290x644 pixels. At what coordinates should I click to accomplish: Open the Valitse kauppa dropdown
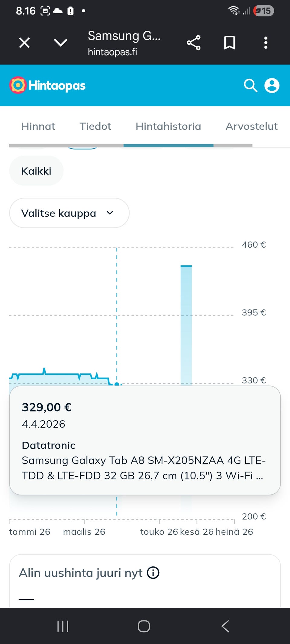(x=69, y=213)
